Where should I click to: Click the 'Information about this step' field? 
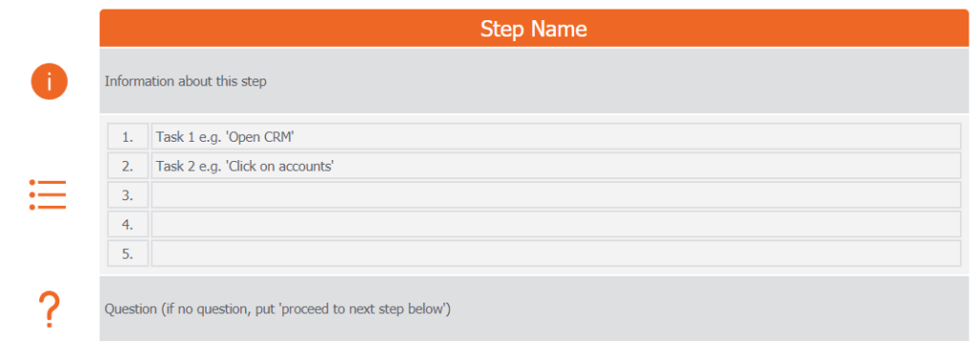(x=534, y=80)
